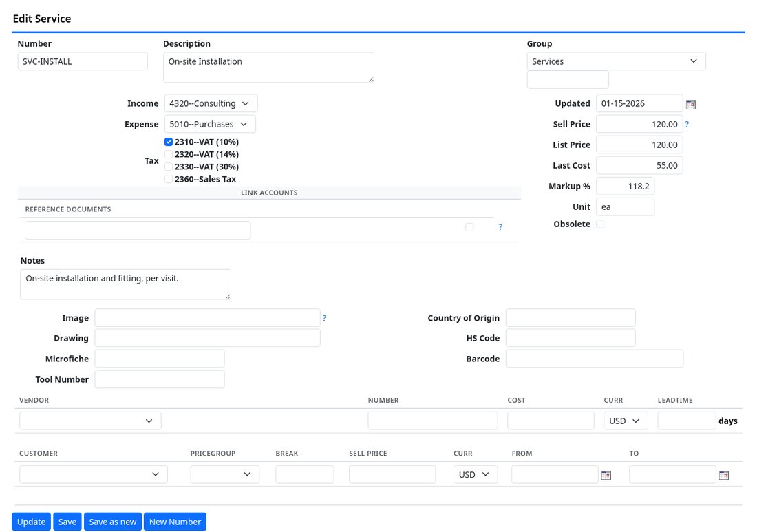Click the Edit Service heading

(x=42, y=19)
